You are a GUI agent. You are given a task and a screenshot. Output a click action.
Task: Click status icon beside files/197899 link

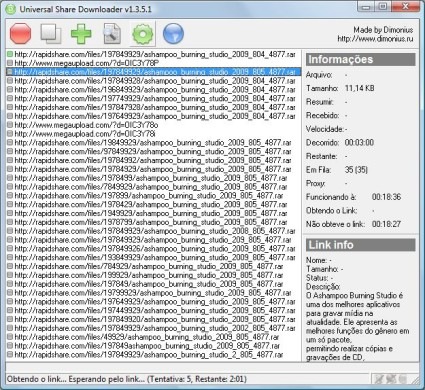[x=10, y=196]
